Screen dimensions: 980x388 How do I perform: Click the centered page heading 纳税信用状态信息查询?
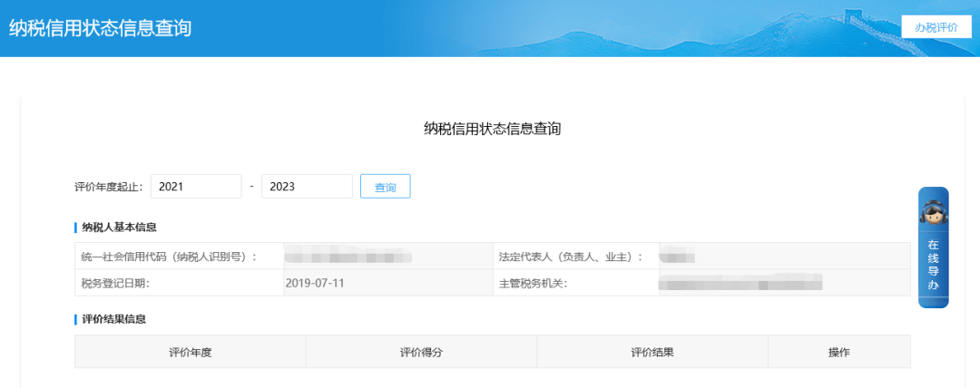(492, 130)
